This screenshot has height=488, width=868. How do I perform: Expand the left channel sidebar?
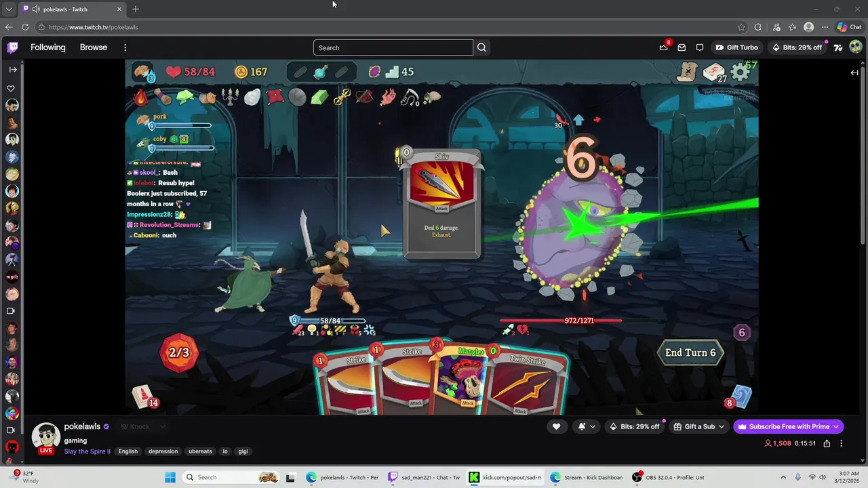[13, 69]
